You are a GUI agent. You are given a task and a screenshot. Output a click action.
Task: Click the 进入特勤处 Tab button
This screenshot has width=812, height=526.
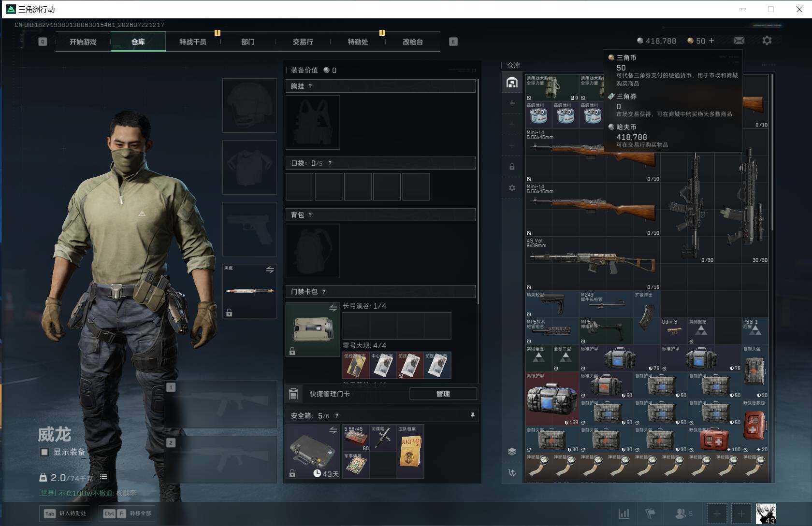coord(66,513)
